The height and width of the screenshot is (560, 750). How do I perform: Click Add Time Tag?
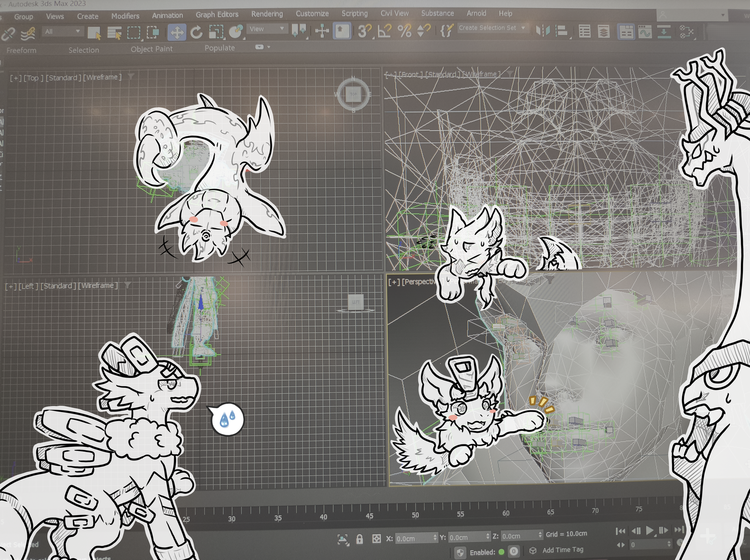click(562, 550)
